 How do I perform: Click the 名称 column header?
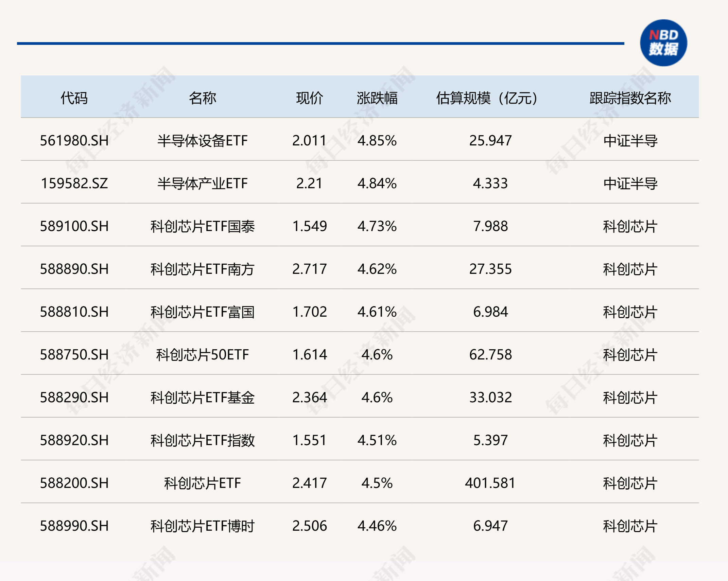click(x=202, y=98)
